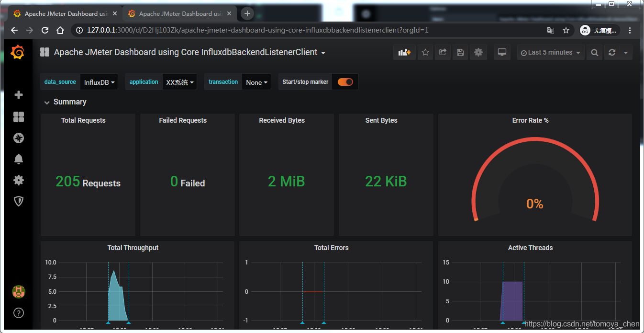Click the Sent Bytes panel title

coord(381,120)
